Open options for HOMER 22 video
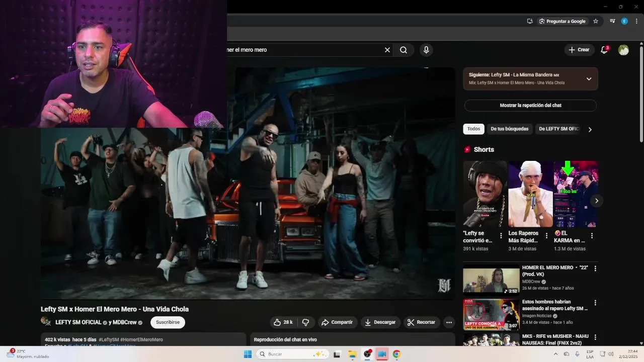 pyautogui.click(x=595, y=268)
